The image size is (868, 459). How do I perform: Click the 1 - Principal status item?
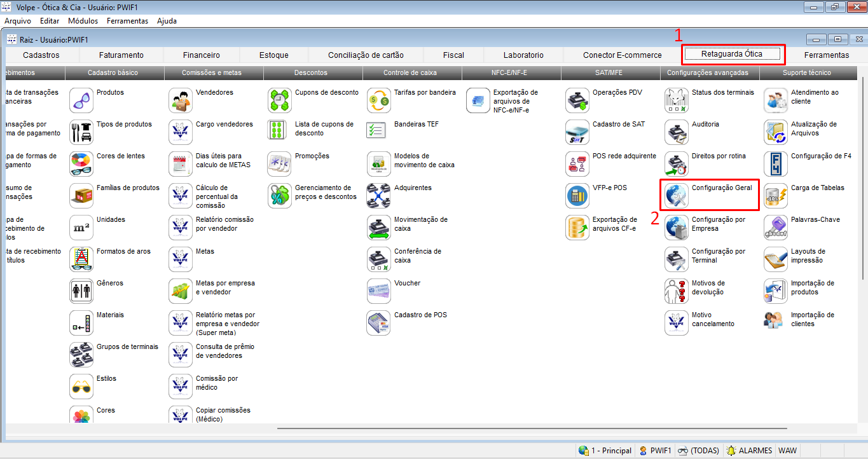(605, 451)
